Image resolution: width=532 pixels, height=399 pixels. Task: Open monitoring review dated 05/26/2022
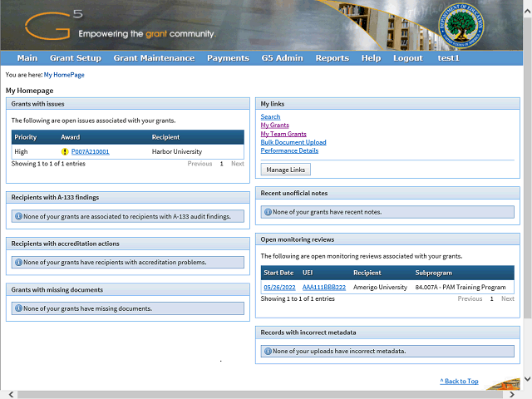[x=278, y=287]
